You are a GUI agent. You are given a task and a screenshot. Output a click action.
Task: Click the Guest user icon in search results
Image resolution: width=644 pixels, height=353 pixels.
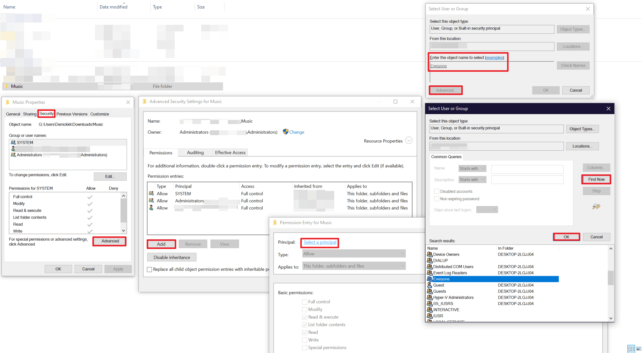430,285
